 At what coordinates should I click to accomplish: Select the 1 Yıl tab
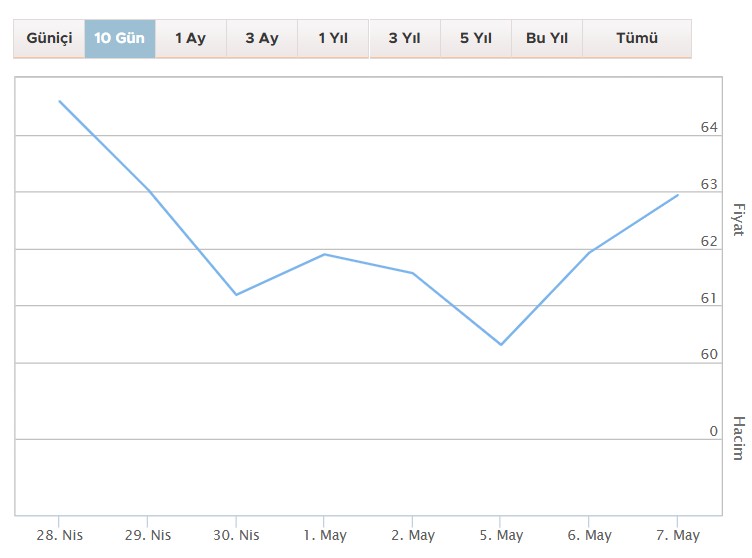pyautogui.click(x=333, y=39)
